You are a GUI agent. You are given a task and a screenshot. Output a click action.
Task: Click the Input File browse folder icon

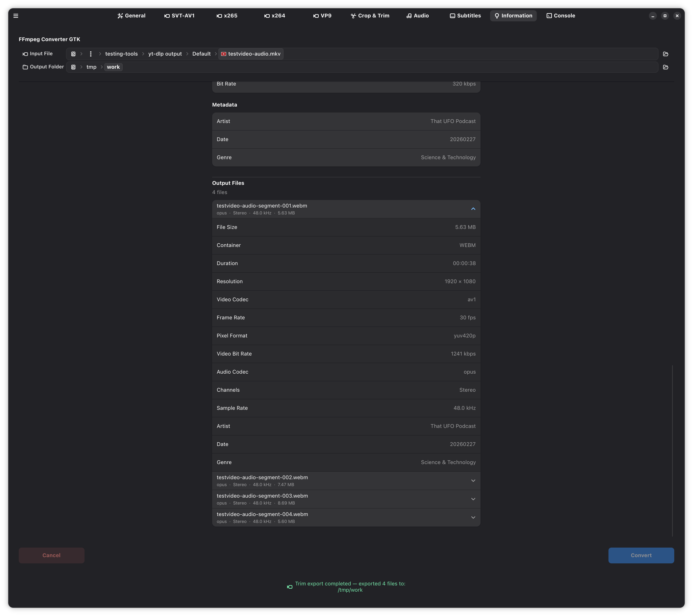[665, 54]
